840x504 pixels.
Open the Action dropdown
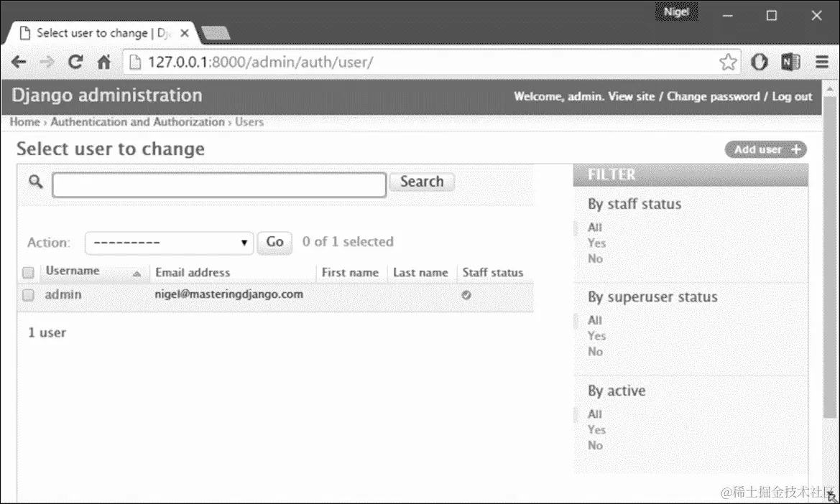pyautogui.click(x=169, y=243)
